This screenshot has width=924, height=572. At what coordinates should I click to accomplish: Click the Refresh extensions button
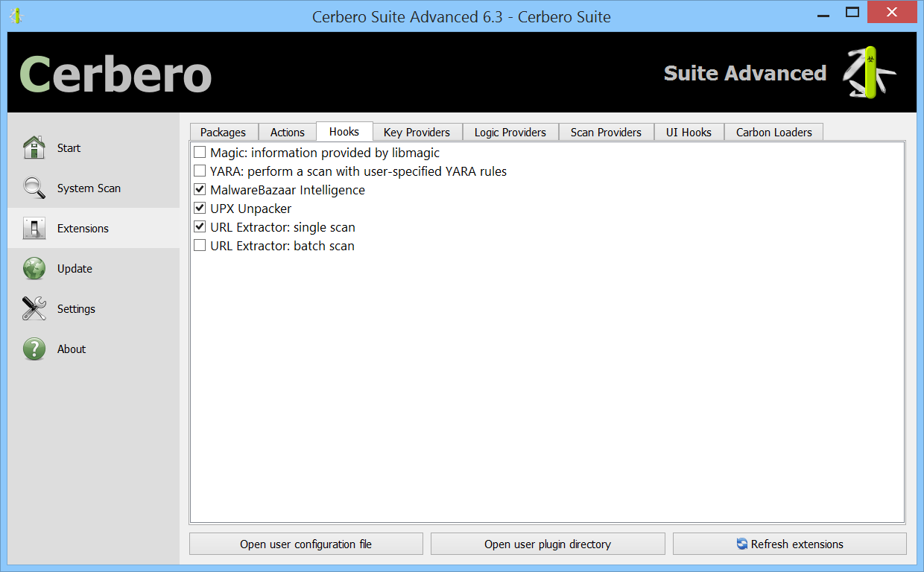tap(790, 544)
